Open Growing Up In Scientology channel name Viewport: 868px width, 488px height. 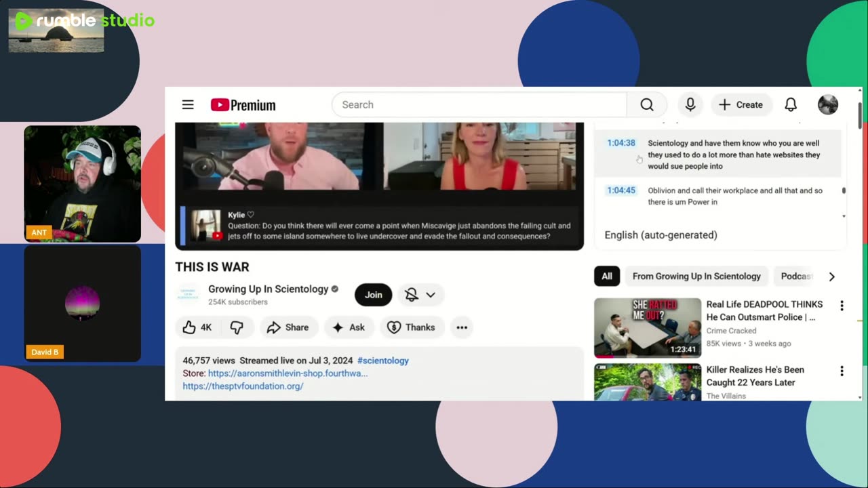tap(268, 289)
